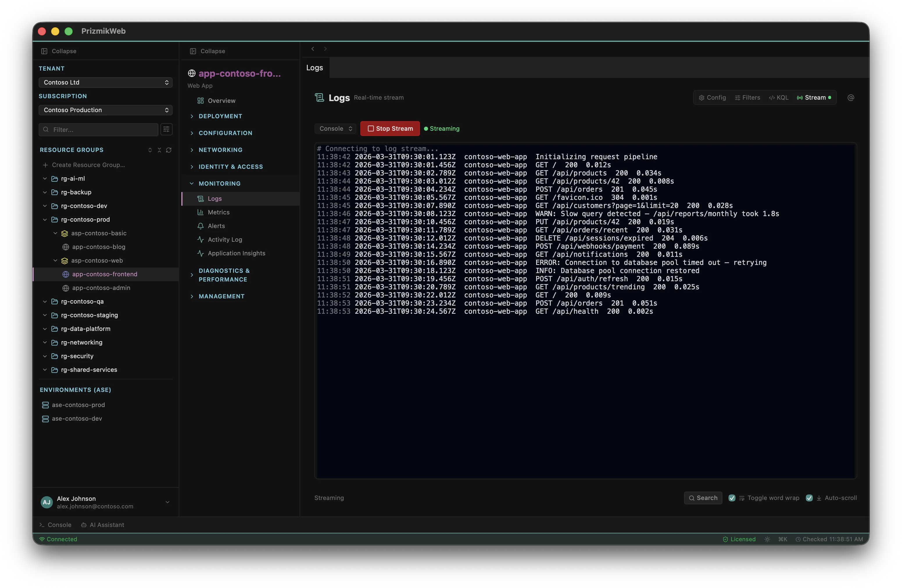Screen dimensions: 902x588
Task: Select the Logs tab
Action: coord(314,67)
